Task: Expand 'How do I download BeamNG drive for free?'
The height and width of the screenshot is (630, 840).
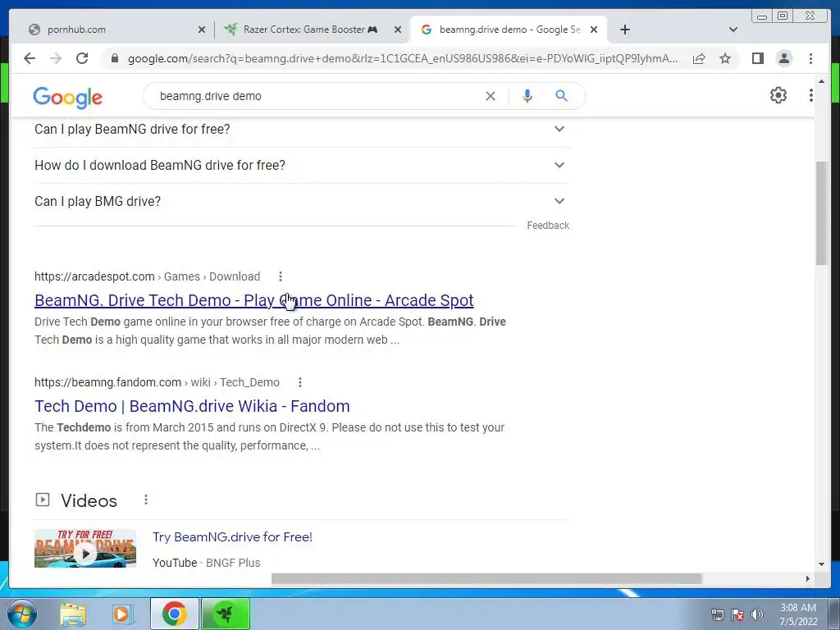Action: [300, 165]
